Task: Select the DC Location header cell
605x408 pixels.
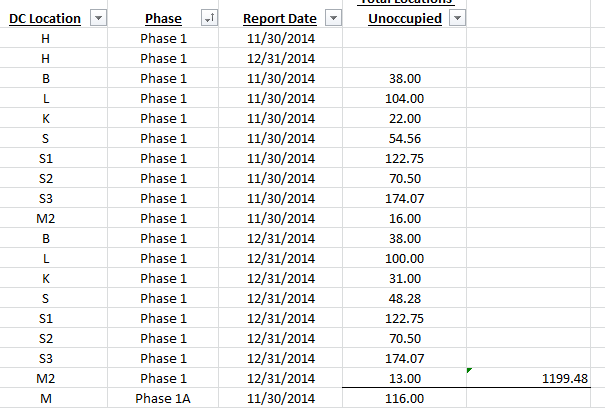Action: 46,19
